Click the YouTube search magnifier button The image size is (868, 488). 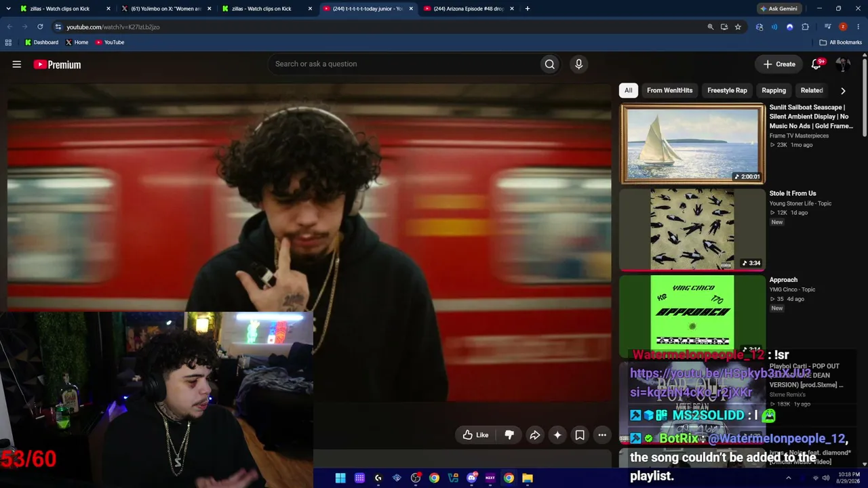(x=549, y=64)
